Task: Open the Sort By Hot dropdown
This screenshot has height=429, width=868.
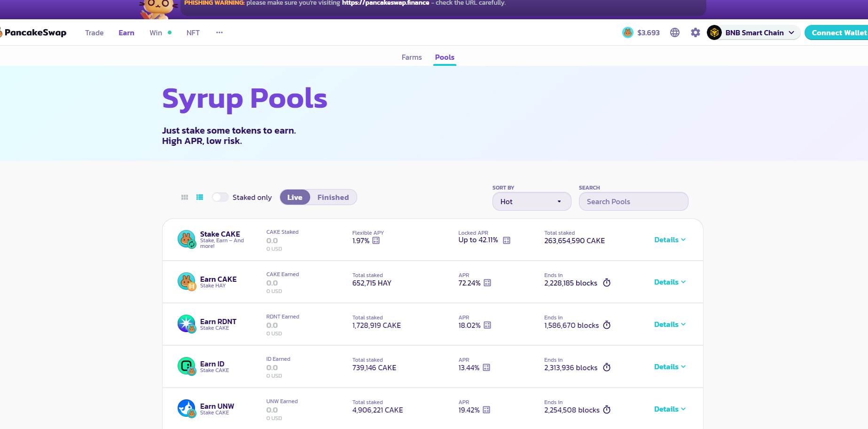Action: coord(532,201)
